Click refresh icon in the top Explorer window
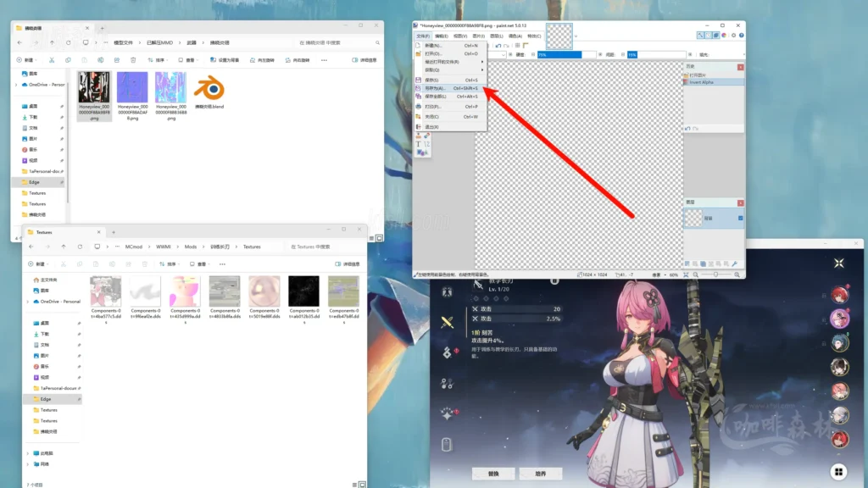Screen dimensions: 868x488 coord(68,42)
